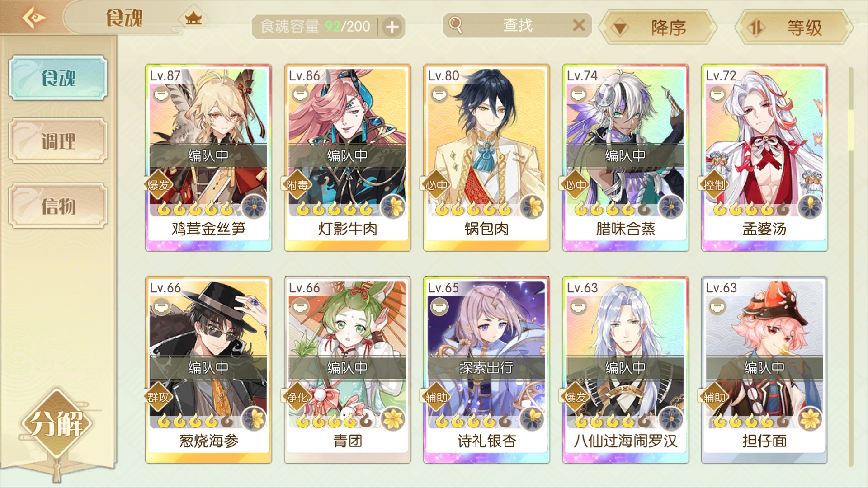Viewport: 868px width, 488px height.
Task: Click the 查找 search input field
Action: click(x=517, y=25)
